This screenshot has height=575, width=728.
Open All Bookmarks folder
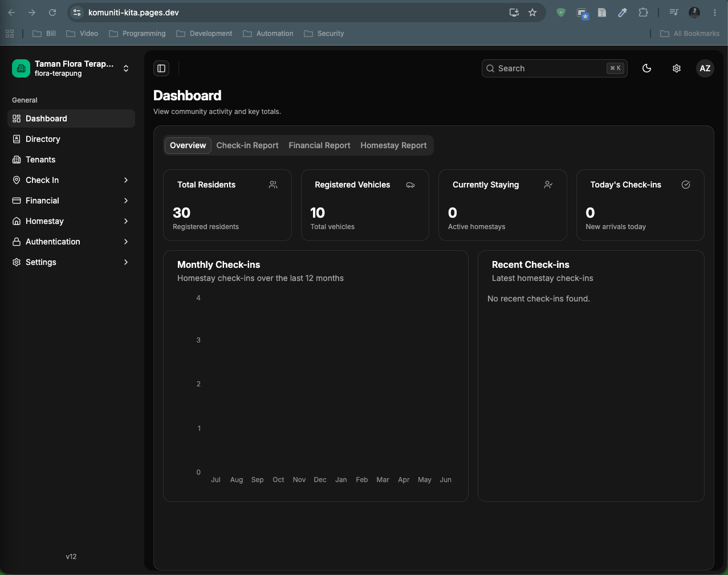point(690,34)
